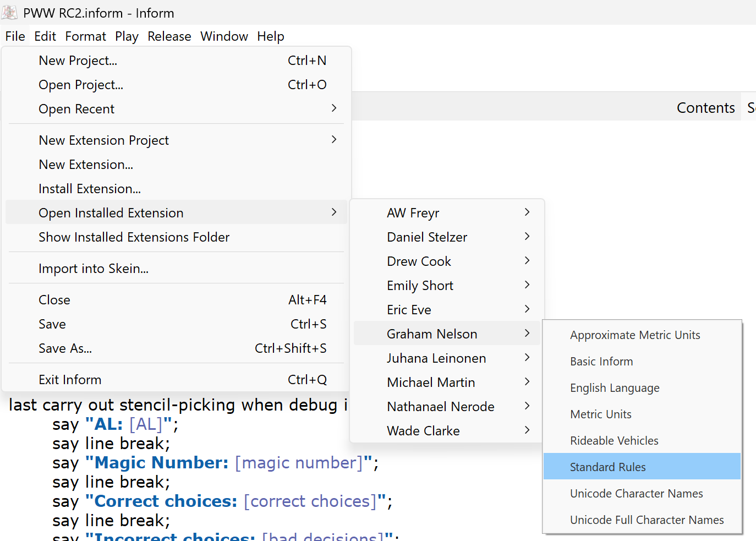756x541 pixels.
Task: Open the Format menu
Action: click(85, 36)
